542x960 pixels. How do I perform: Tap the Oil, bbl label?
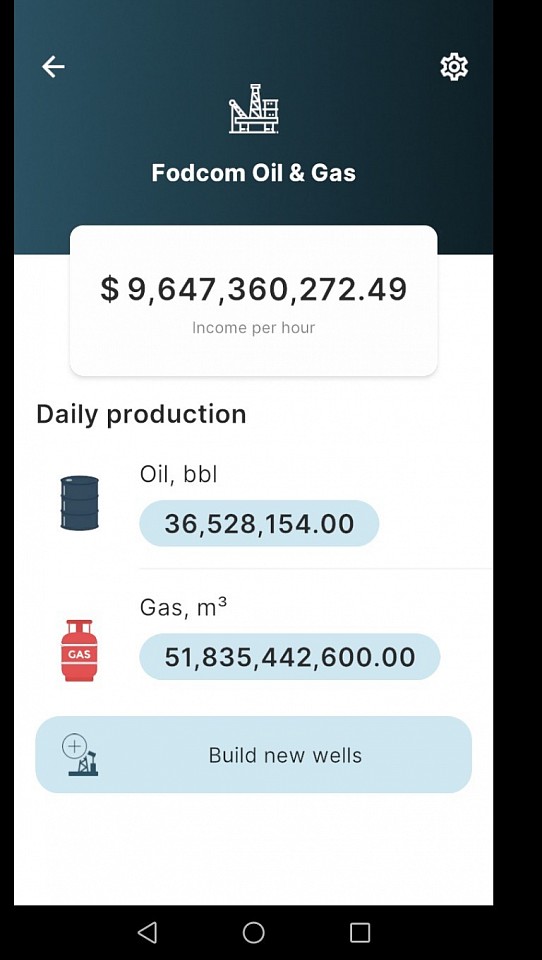coord(179,474)
